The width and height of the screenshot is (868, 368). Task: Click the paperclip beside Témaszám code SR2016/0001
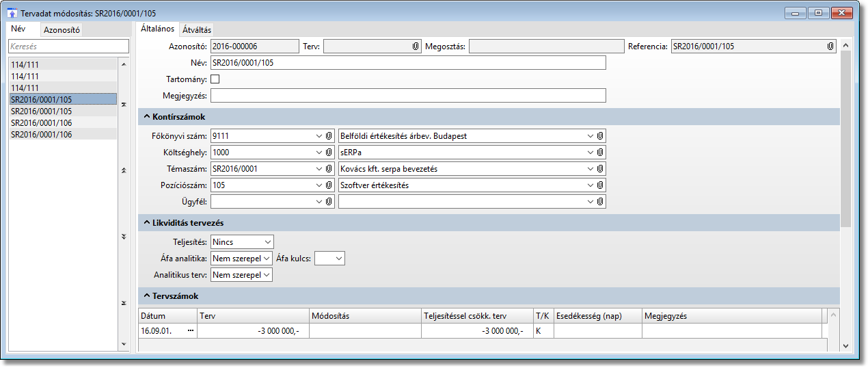tap(329, 169)
